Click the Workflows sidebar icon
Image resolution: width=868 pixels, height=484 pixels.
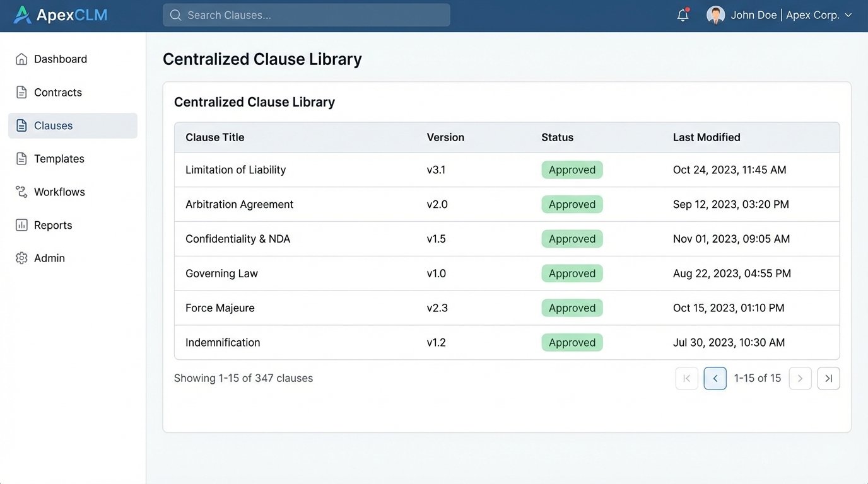[21, 192]
